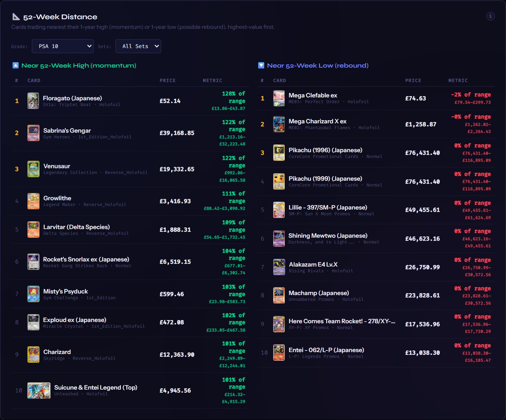Click the METRIC header in the Low table
This screenshot has height=420, width=506.
tap(458, 80)
